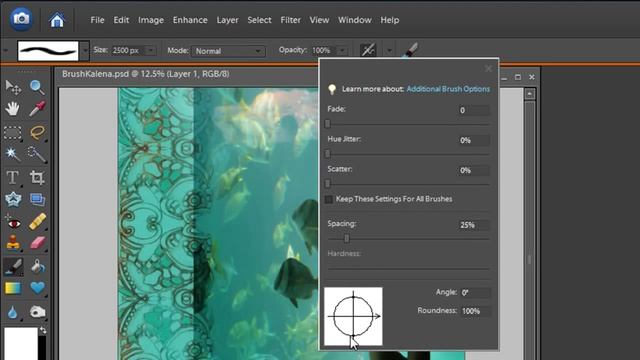The image size is (640, 360).
Task: Open the Window menu
Action: point(354,20)
